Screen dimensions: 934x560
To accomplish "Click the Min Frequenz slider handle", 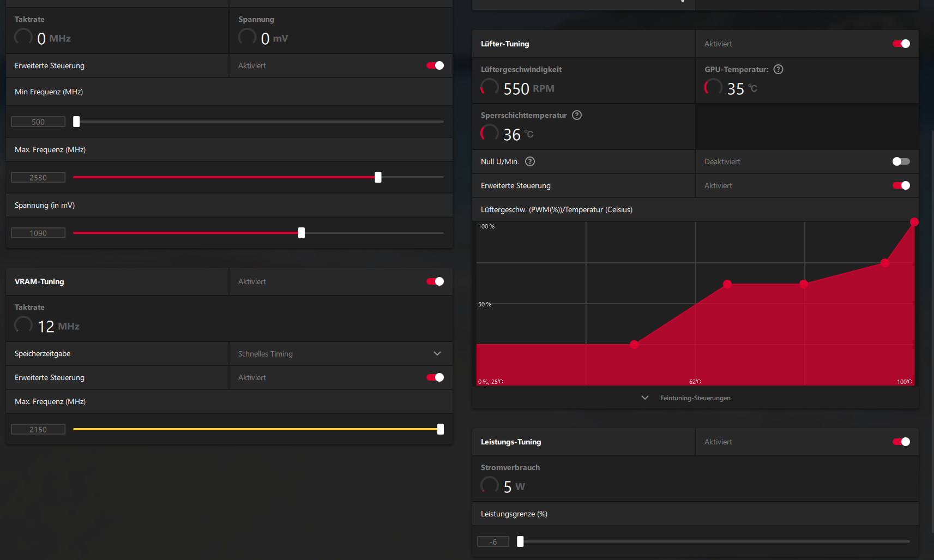I will click(x=76, y=122).
